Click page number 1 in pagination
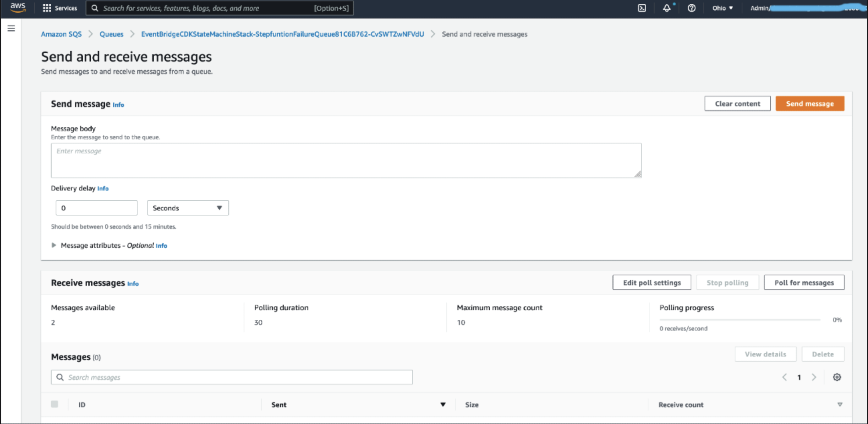 [x=799, y=377]
